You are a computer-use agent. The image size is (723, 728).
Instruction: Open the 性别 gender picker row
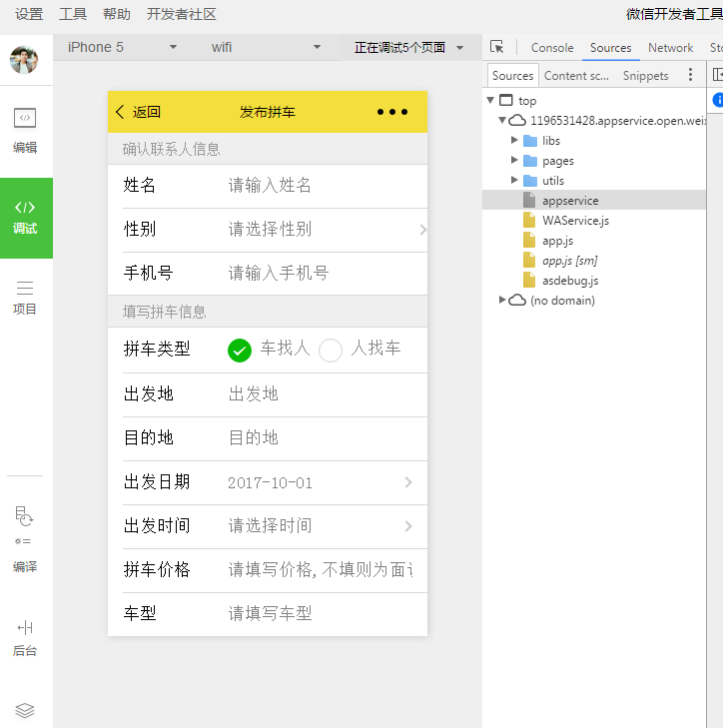268,230
